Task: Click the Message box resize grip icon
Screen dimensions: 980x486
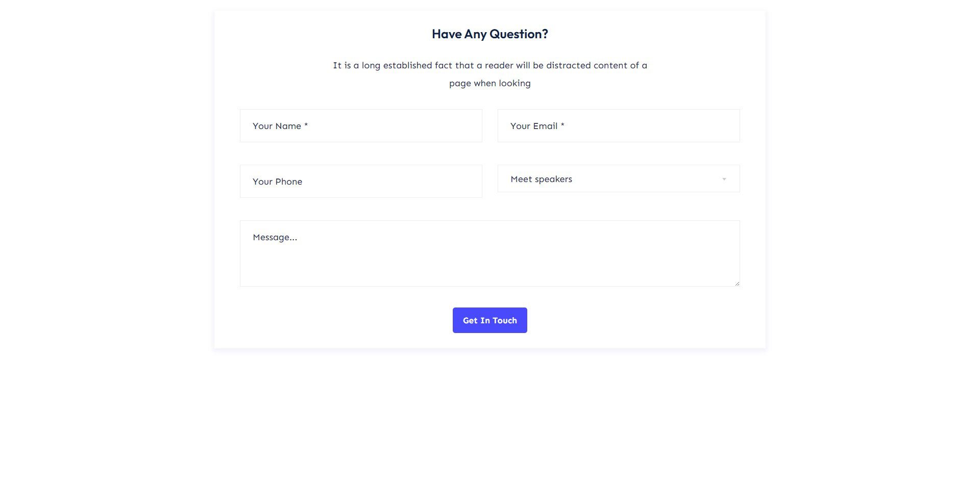Action: point(737,283)
